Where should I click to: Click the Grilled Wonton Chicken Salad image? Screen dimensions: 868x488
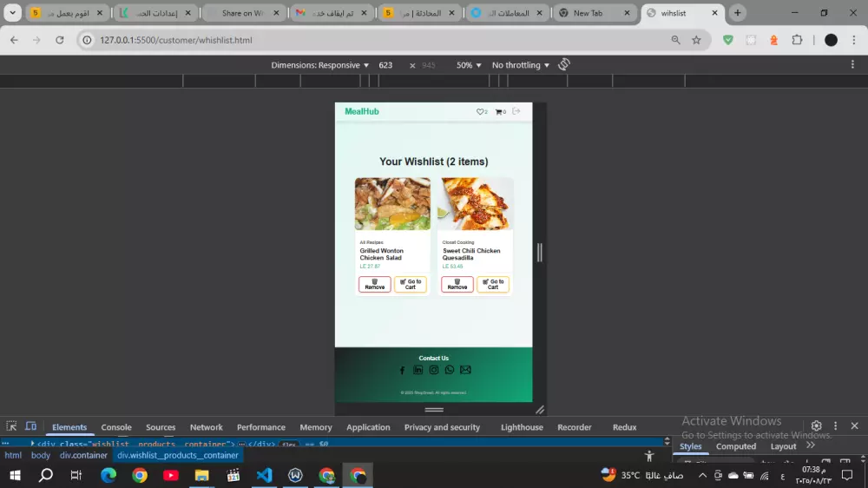coord(392,204)
